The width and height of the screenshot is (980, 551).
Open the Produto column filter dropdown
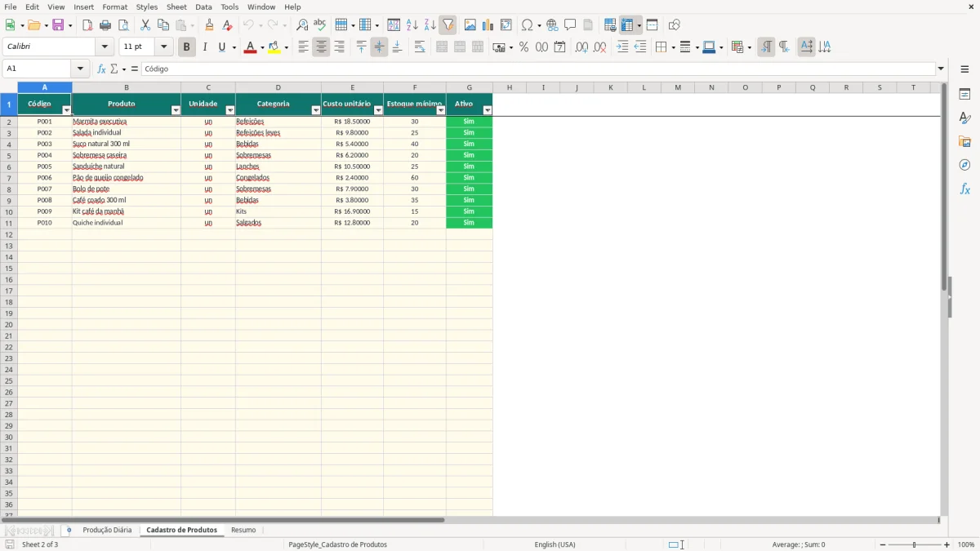click(176, 110)
